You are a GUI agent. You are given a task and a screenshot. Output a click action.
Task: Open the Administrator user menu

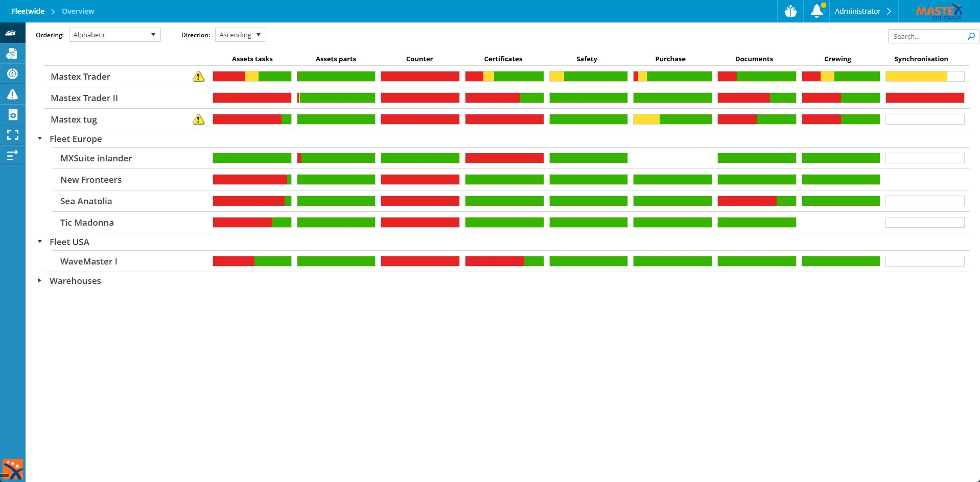tap(862, 11)
